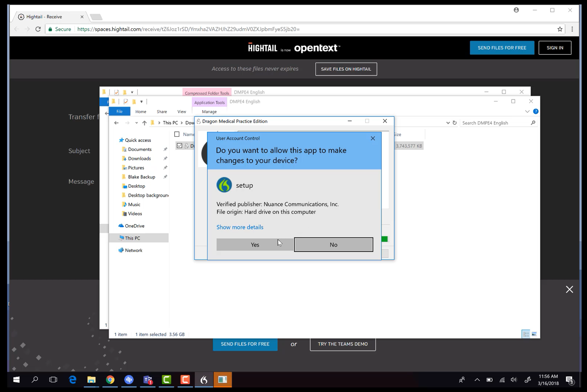This screenshot has width=587, height=392.
Task: Expand the Explorer ribbon chevron
Action: click(x=527, y=111)
